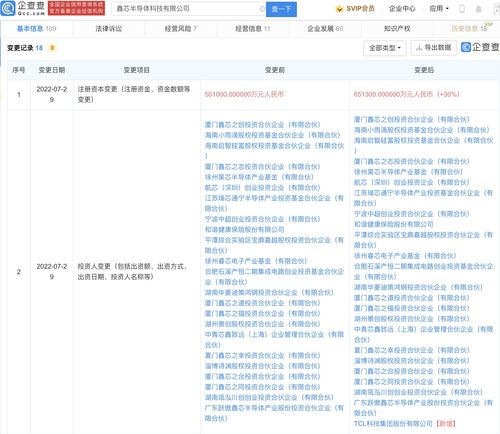Screen dimensions: 500x434
Task: Open the SVIP会员 link
Action: tap(360, 9)
